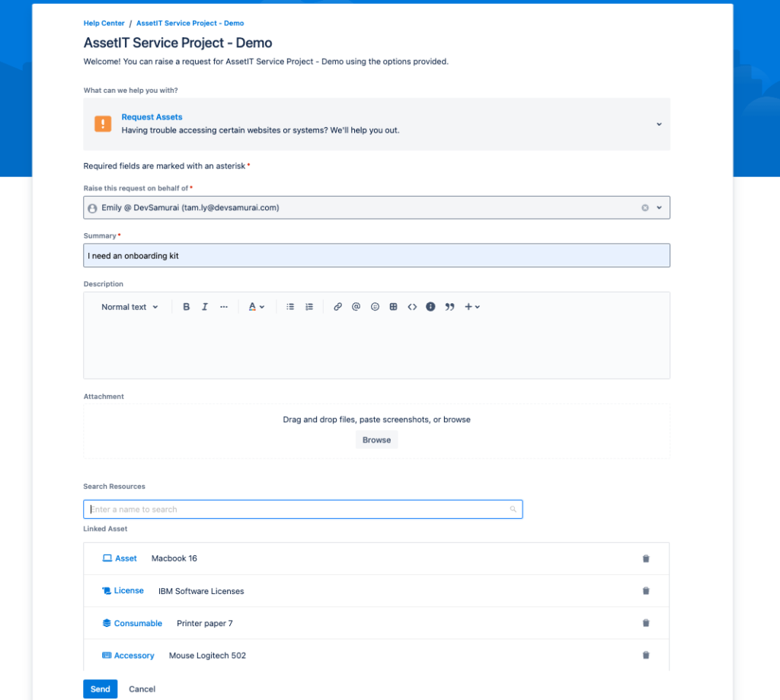
Task: Expand the Request Assets request type selector
Action: click(659, 124)
